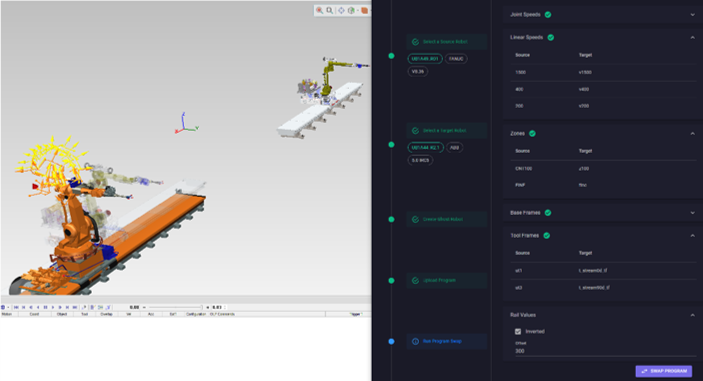Click the ut3 tool frame row

coord(603,288)
